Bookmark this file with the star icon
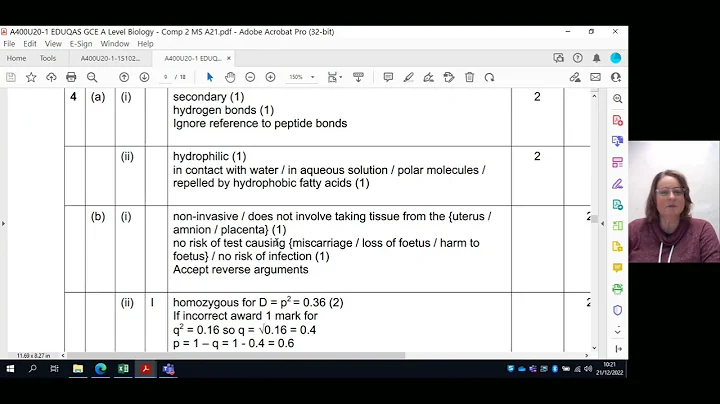This screenshot has height=404, width=720. tap(31, 77)
